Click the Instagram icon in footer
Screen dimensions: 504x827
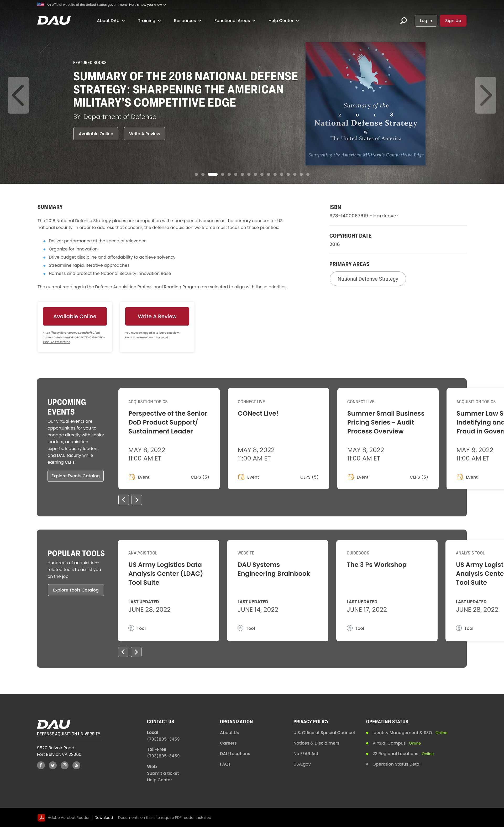point(64,765)
